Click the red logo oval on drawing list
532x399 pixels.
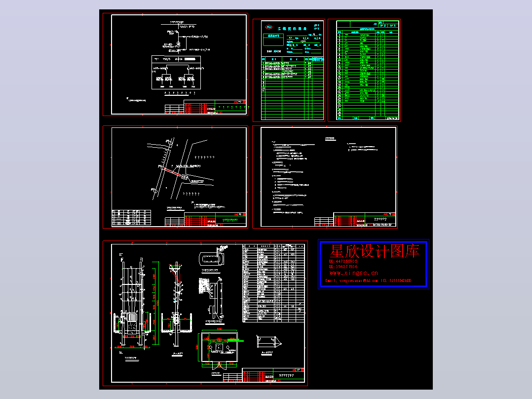[x=268, y=27]
